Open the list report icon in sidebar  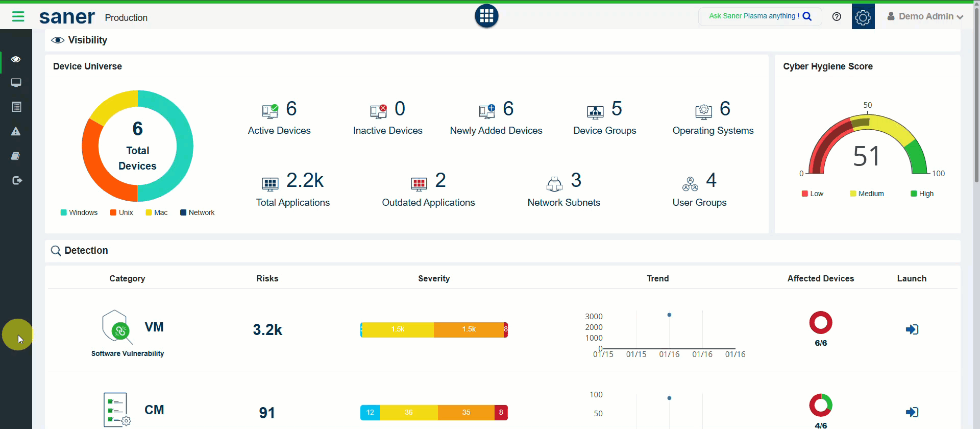pyautogui.click(x=16, y=107)
